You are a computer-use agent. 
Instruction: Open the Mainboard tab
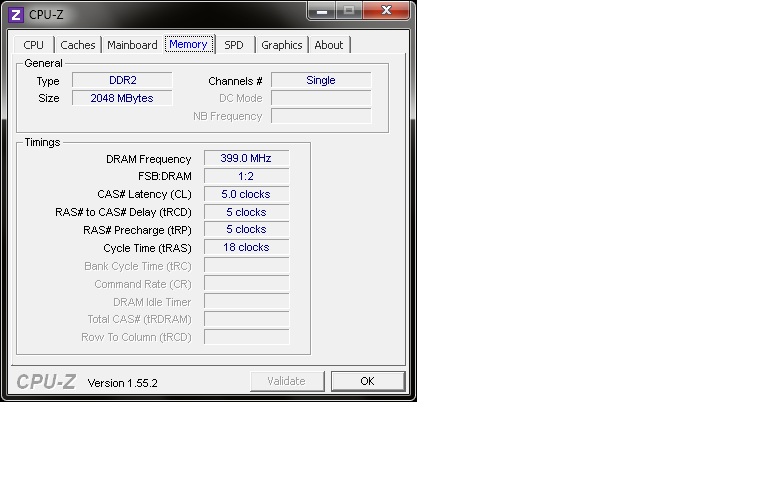pyautogui.click(x=132, y=45)
